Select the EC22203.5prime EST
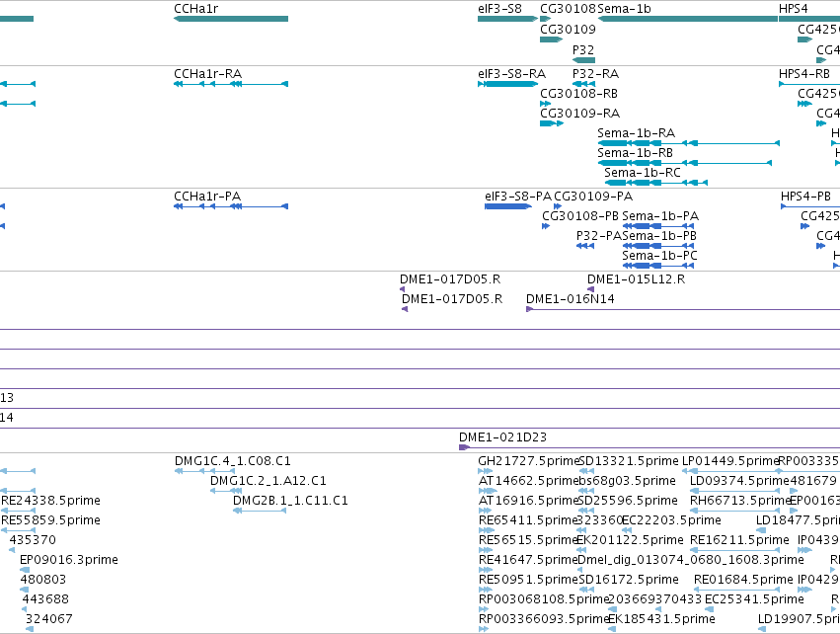840x634 pixels. (x=627, y=530)
